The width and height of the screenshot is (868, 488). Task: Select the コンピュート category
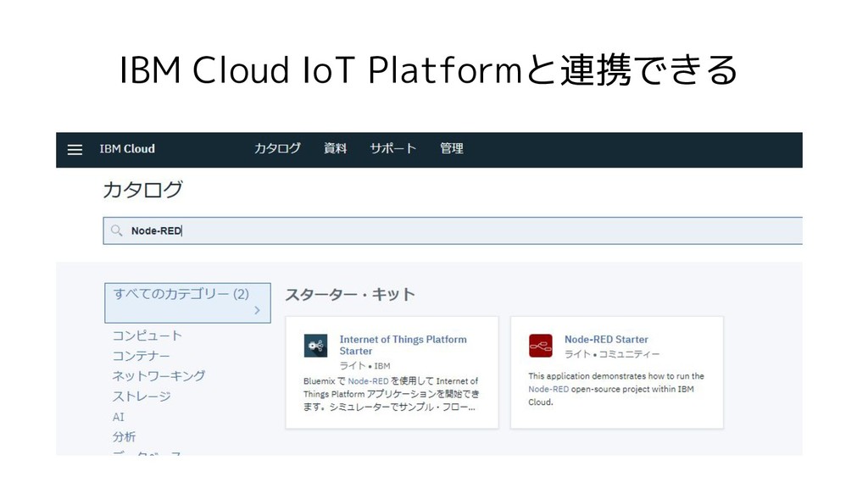click(147, 335)
